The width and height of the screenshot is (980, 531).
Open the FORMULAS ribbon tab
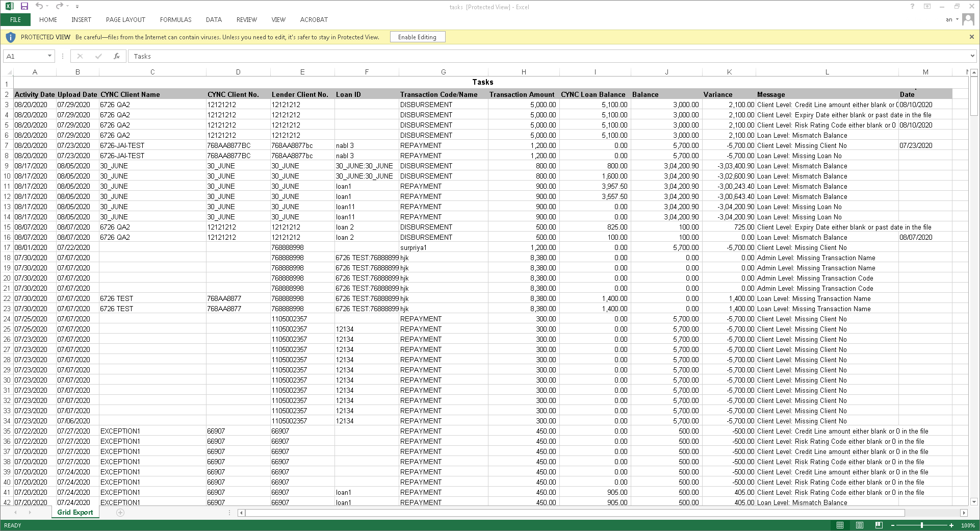click(175, 20)
